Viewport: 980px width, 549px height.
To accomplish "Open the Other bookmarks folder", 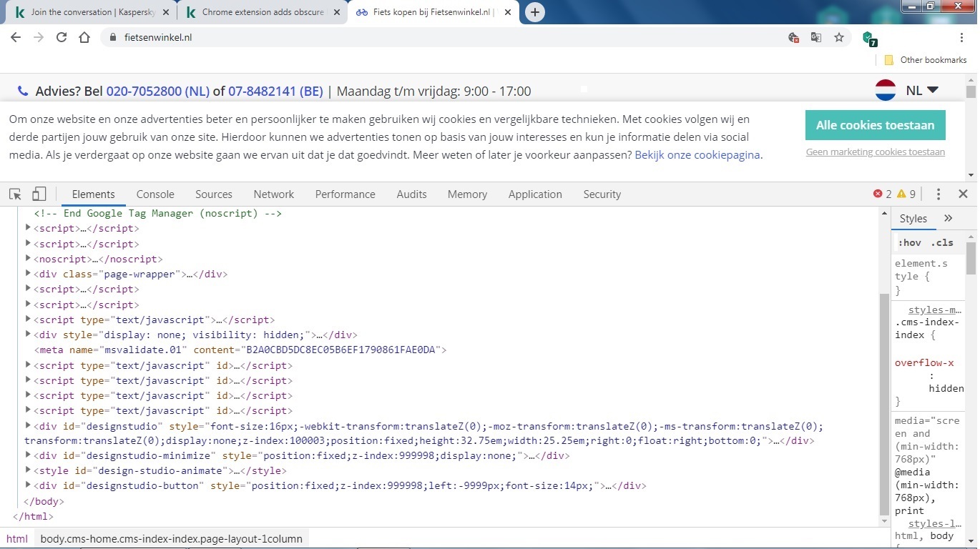I will [926, 60].
